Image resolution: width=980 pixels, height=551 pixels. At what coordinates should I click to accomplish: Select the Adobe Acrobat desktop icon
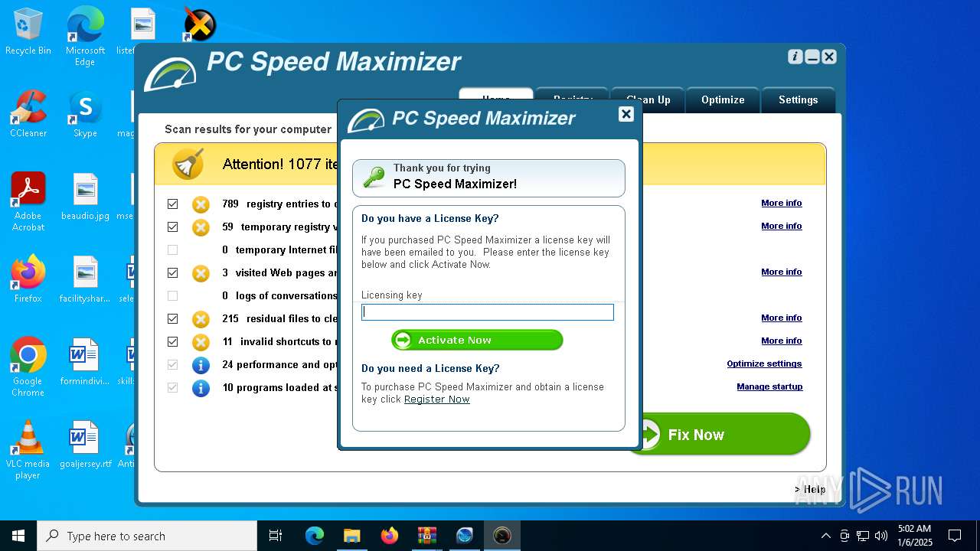point(28,202)
